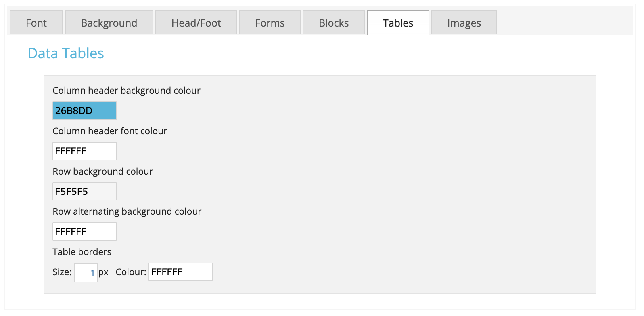Switch to the Images tab
Viewport: 644px width, 316px height.
[464, 23]
